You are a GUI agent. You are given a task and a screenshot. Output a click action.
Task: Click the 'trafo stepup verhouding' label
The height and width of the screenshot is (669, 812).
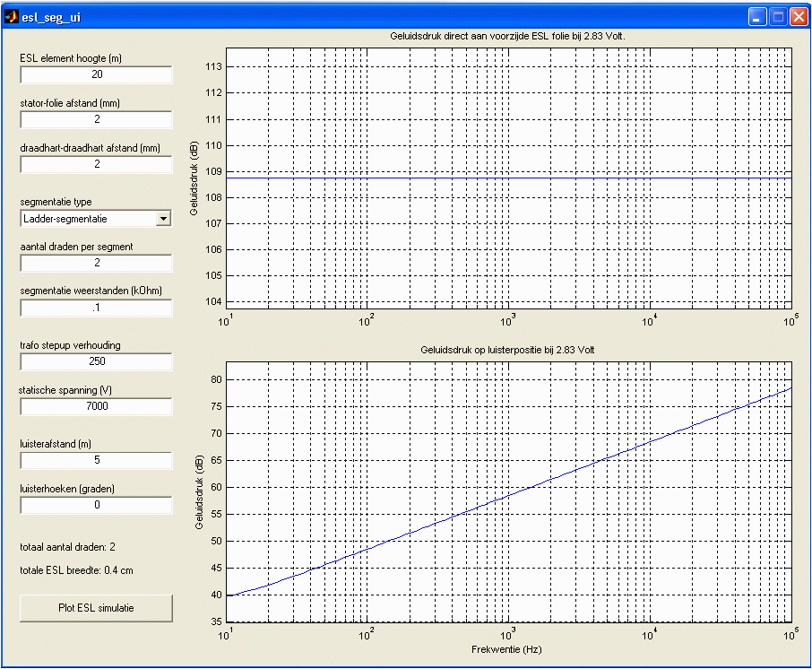[x=70, y=345]
